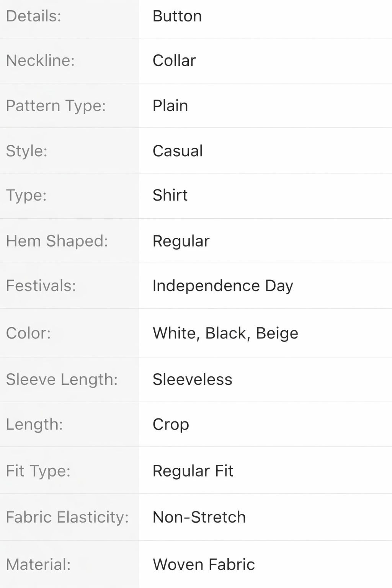The width and height of the screenshot is (392, 588).
Task: Click the "Button" details value
Action: coord(177,16)
